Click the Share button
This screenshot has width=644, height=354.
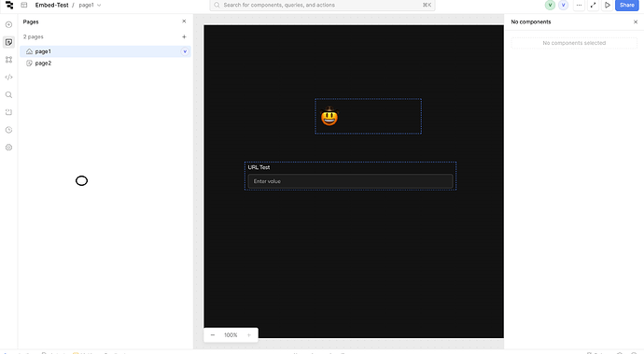click(627, 5)
